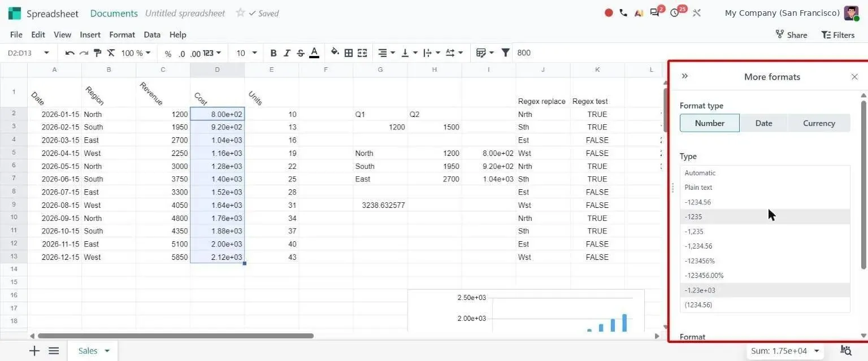Open the View menu

coord(62,34)
